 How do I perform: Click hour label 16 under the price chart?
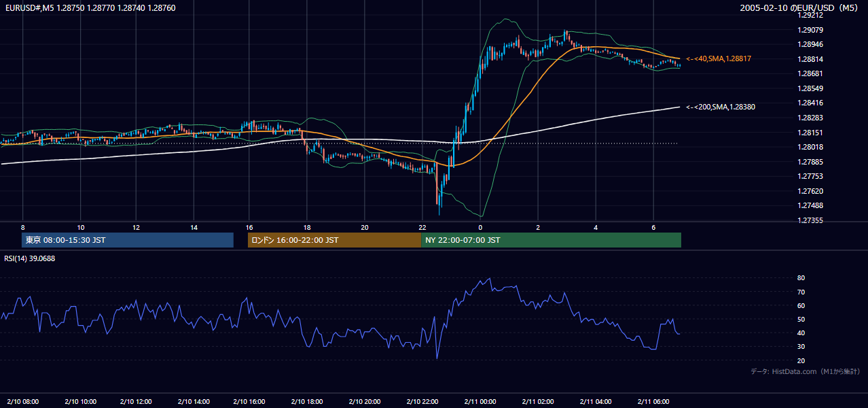point(250,227)
